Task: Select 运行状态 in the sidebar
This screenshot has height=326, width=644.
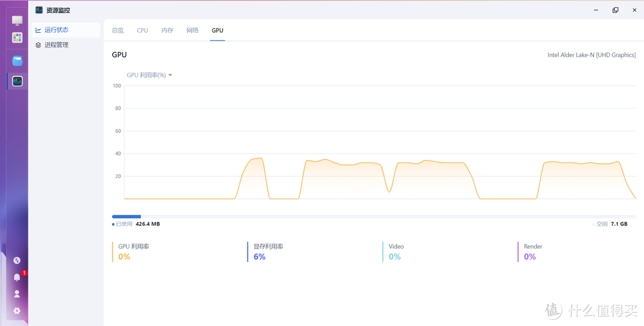Action: pos(66,30)
